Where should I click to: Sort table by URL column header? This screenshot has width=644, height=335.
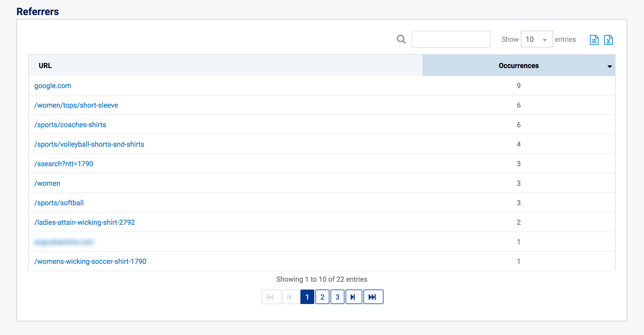(45, 66)
